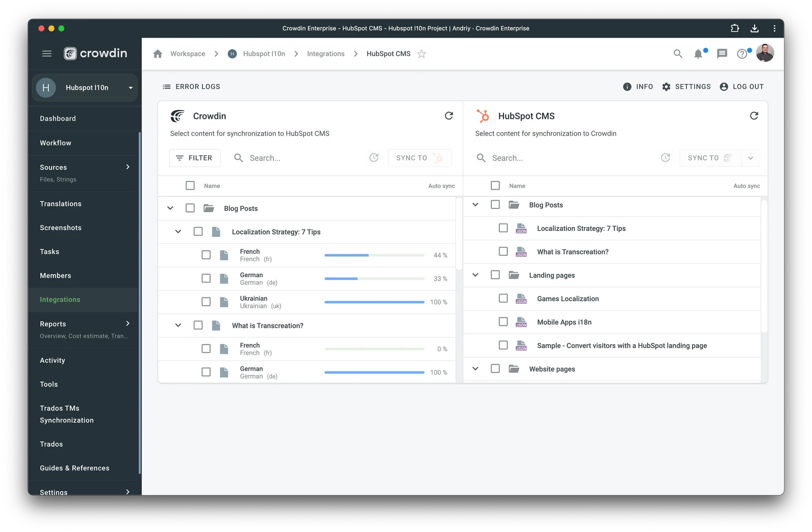
Task: Star HubSpot CMS as favorite
Action: click(421, 54)
